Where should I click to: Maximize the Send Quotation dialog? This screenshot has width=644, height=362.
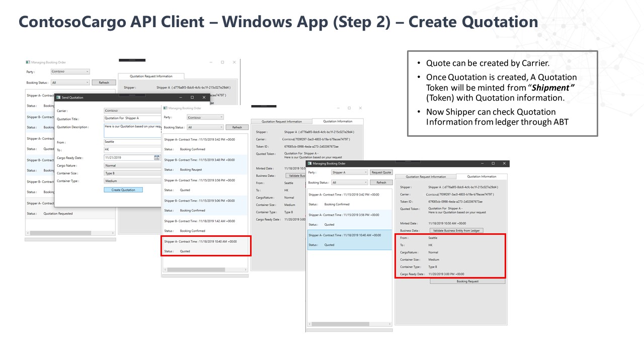[x=192, y=98]
